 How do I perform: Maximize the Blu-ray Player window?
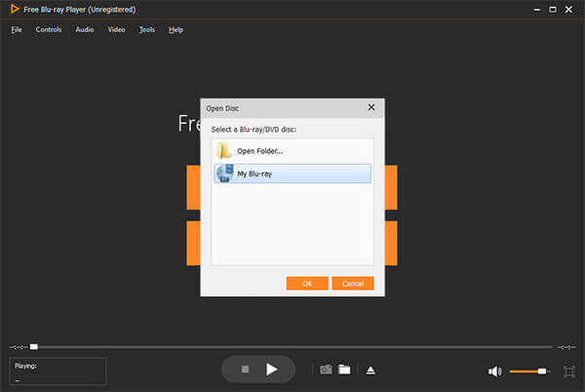click(x=553, y=10)
